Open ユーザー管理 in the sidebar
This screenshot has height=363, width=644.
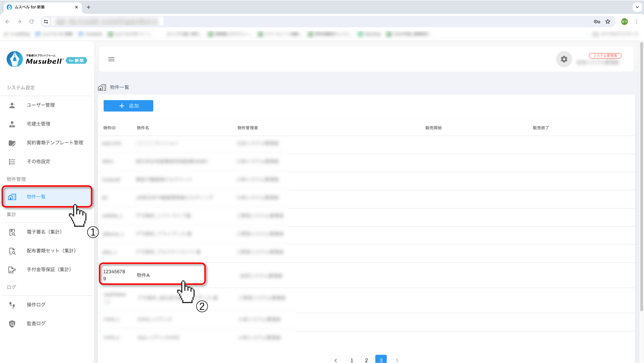pos(41,105)
